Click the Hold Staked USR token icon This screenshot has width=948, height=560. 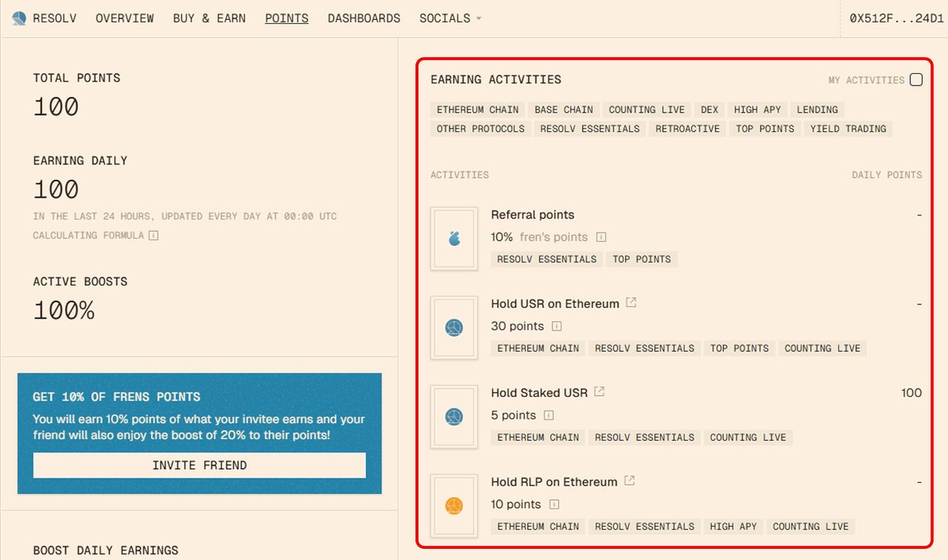[x=453, y=416]
